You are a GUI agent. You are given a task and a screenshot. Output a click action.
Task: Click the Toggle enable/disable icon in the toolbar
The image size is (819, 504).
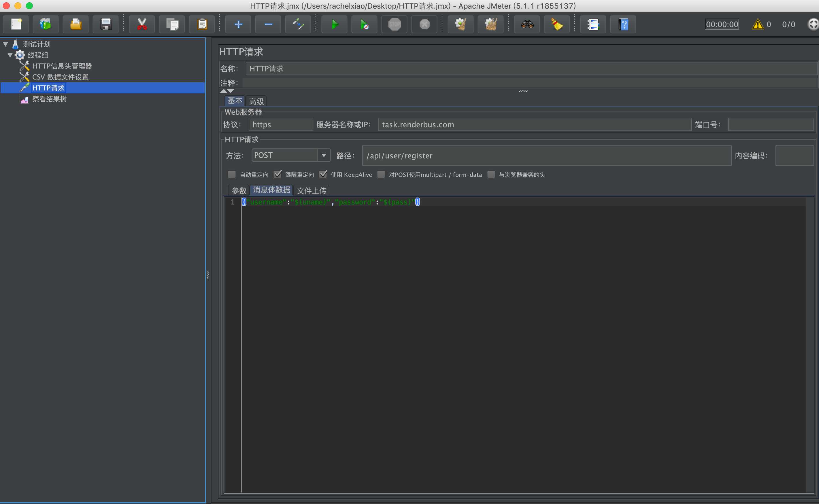[298, 24]
